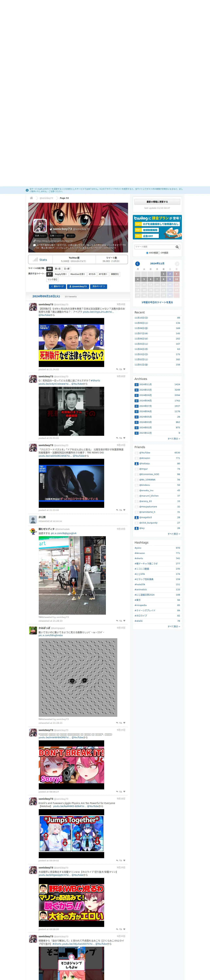Open the twilog 課金プラン banner
Screen dimensions: 210x980
[x=157, y=227]
